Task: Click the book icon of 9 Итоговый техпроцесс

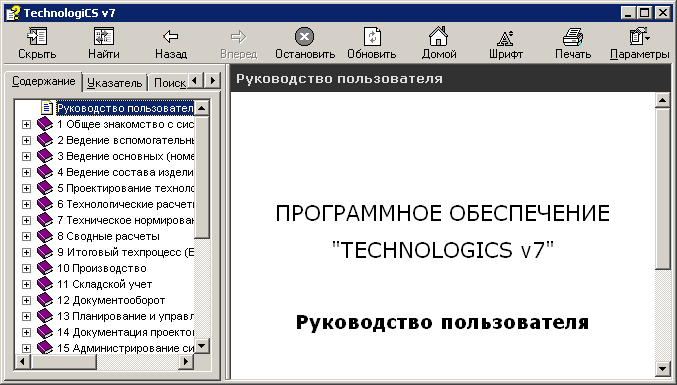Action: [x=44, y=252]
